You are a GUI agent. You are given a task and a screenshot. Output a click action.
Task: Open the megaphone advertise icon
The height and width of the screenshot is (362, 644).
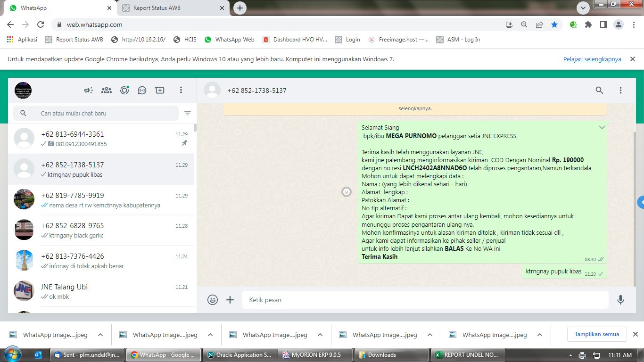pos(89,90)
